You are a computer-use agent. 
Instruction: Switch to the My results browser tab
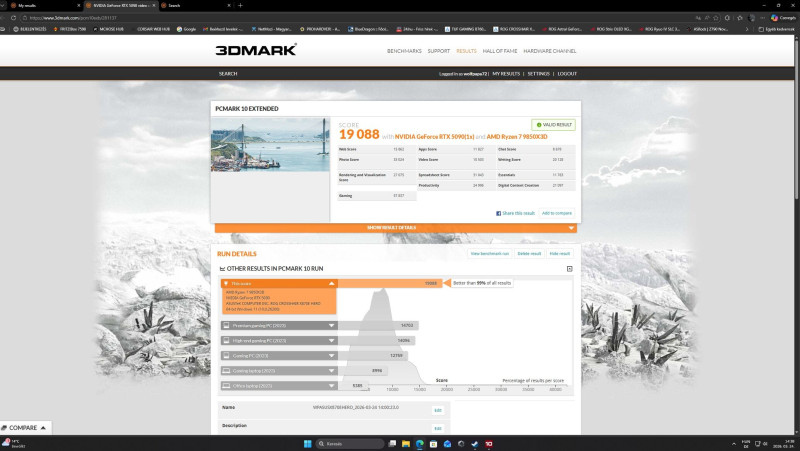43,5
